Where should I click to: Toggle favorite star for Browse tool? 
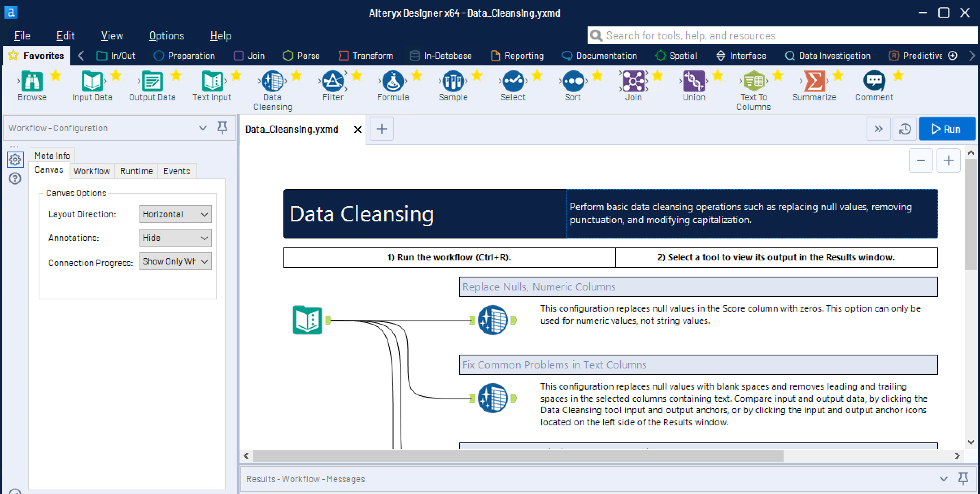(56, 75)
